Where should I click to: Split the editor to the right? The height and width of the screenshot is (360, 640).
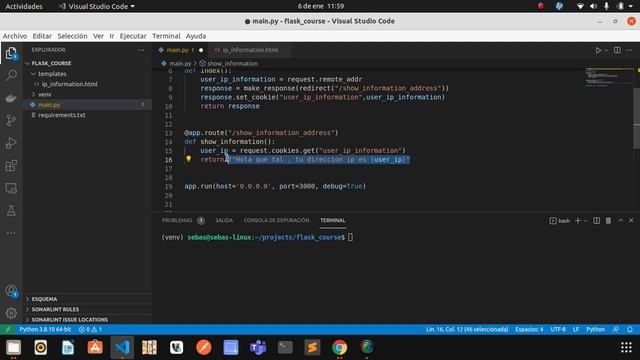tap(617, 50)
